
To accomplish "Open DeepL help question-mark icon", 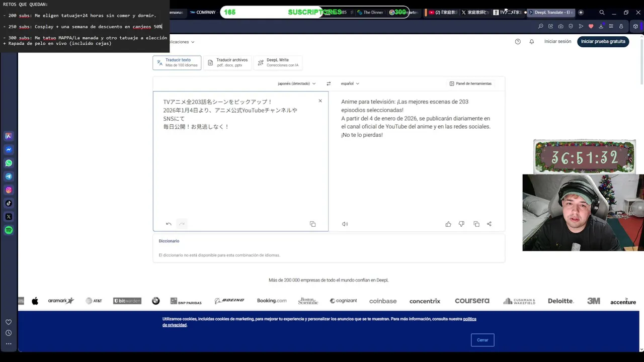I will (518, 42).
